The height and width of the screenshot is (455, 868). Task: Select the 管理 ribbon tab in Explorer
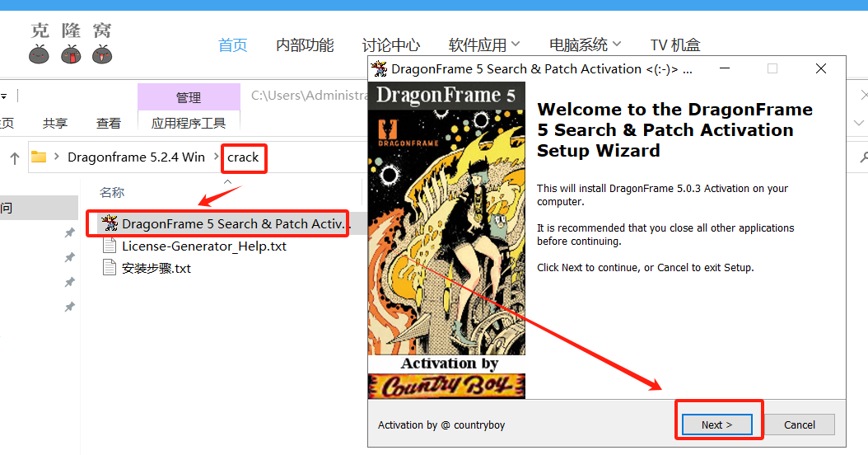pyautogui.click(x=189, y=97)
